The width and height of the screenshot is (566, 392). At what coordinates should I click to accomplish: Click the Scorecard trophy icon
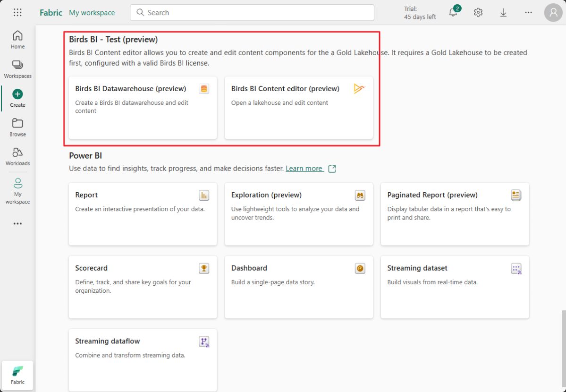tap(204, 268)
